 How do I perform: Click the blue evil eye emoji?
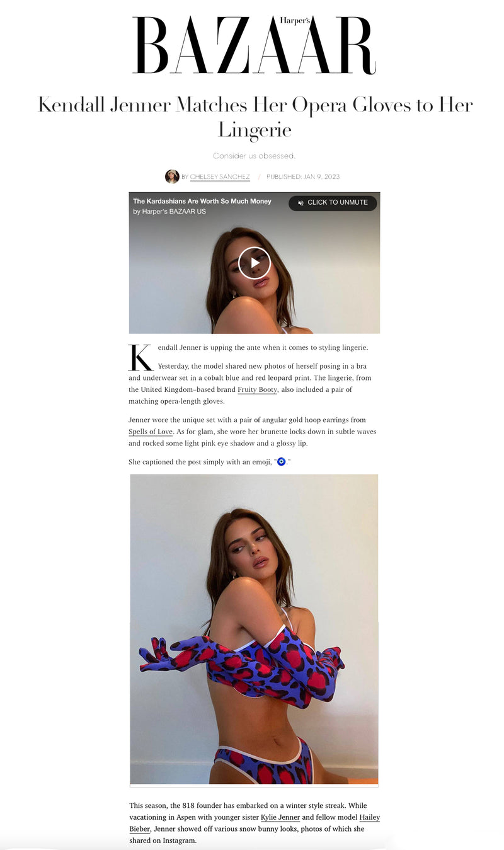coord(282,462)
